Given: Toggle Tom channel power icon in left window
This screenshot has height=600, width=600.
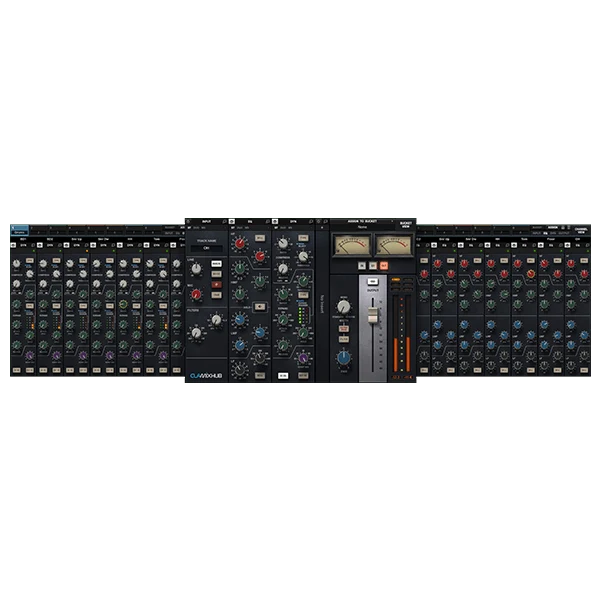Looking at the screenshot, I should [x=147, y=245].
